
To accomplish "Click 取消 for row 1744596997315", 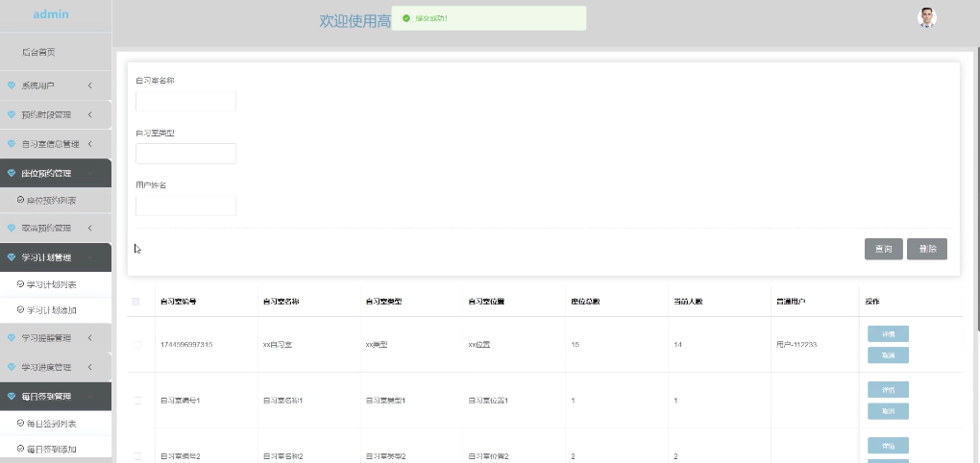I will click(x=888, y=354).
